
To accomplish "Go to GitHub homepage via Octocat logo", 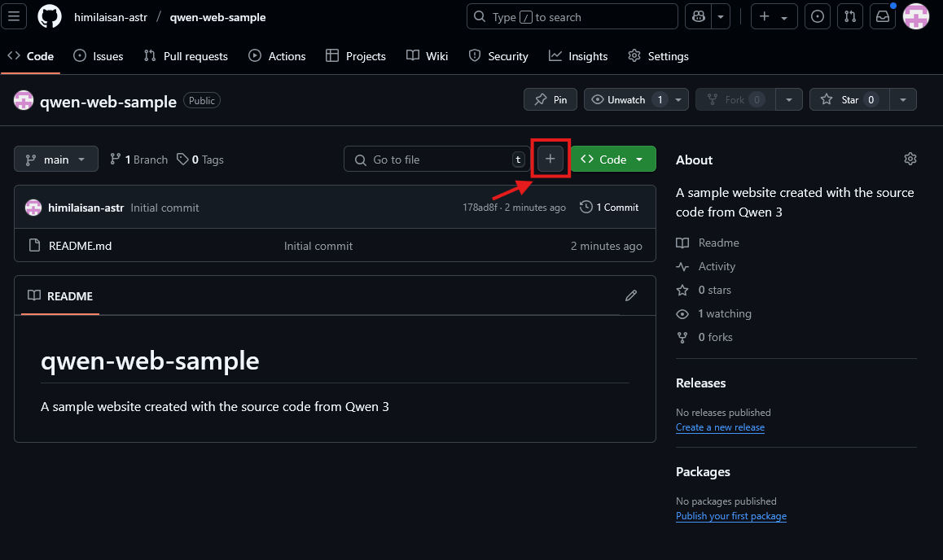I will 50,17.
